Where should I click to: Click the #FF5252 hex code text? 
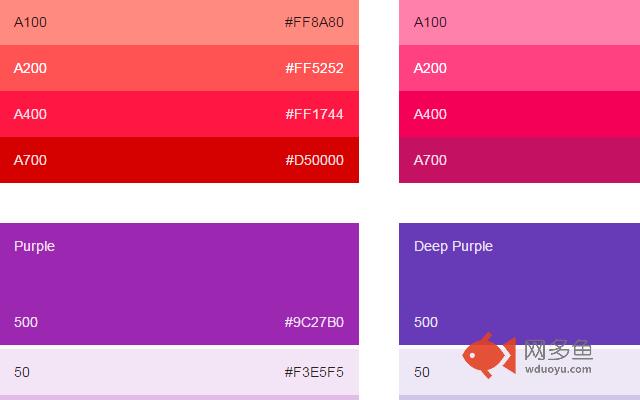[x=314, y=68]
